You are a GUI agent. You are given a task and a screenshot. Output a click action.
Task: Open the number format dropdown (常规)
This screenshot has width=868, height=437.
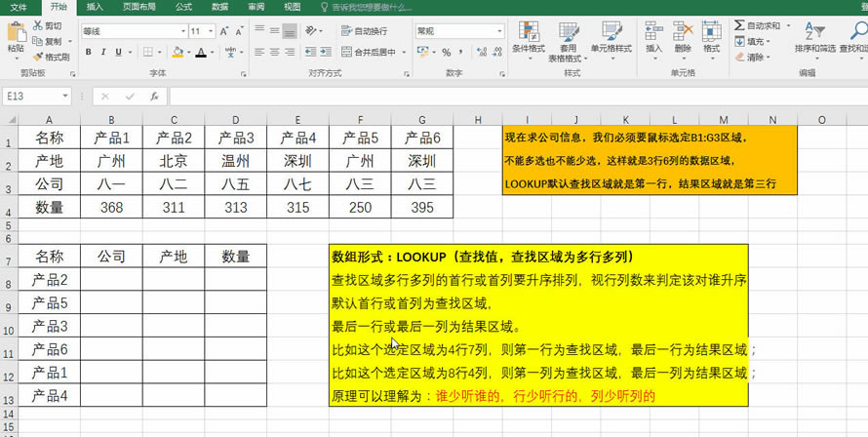tap(499, 31)
